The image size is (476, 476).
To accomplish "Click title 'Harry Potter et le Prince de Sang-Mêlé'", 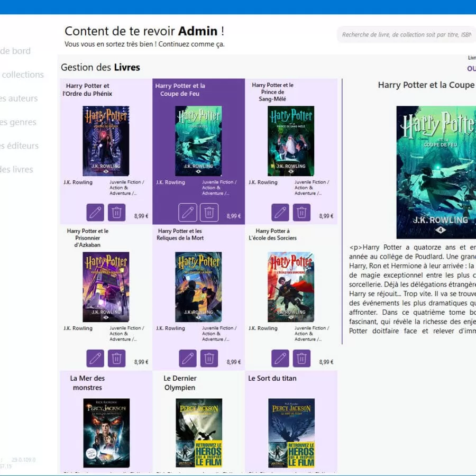I will pyautogui.click(x=272, y=91).
